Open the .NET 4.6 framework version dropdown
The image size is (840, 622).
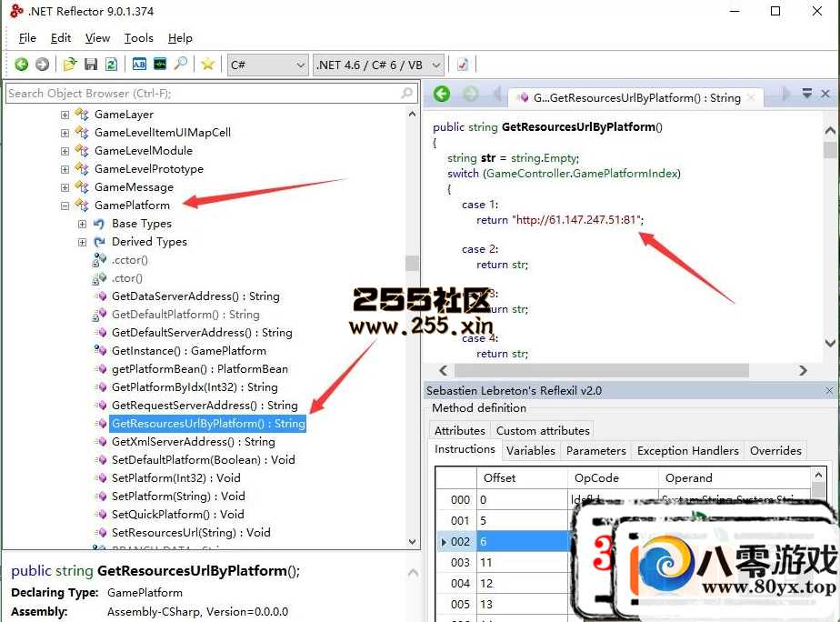(378, 65)
